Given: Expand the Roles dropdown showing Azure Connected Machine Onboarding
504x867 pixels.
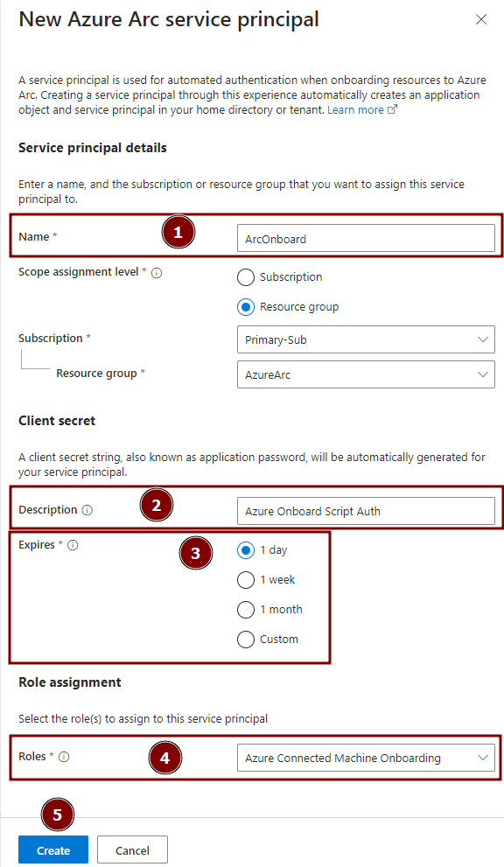Looking at the screenshot, I should [366, 758].
